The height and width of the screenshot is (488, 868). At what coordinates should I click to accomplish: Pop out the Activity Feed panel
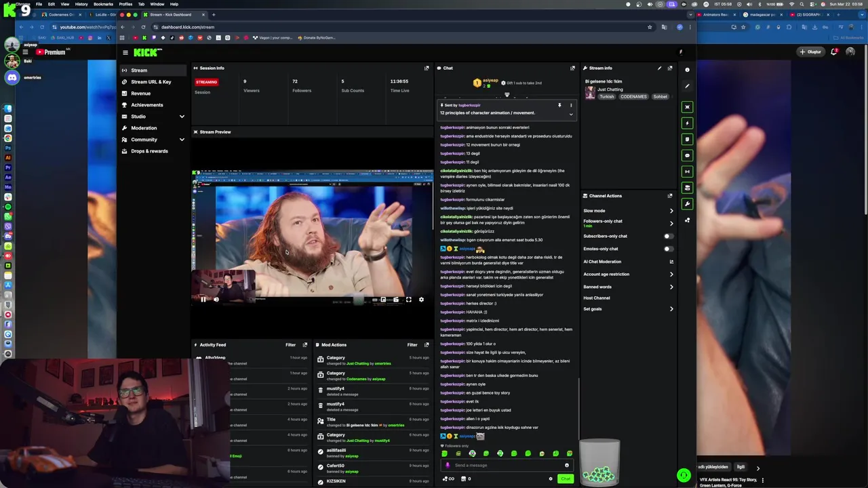(x=304, y=344)
